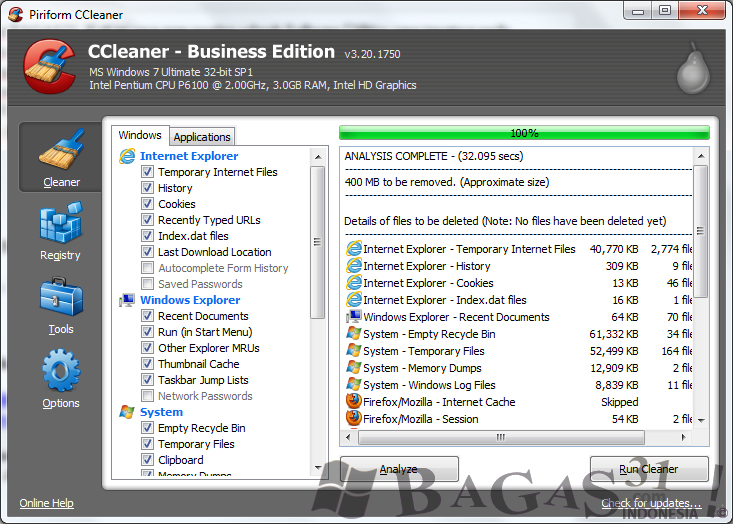The width and height of the screenshot is (733, 524).
Task: Click IE icon beside History result row
Action: tap(354, 266)
